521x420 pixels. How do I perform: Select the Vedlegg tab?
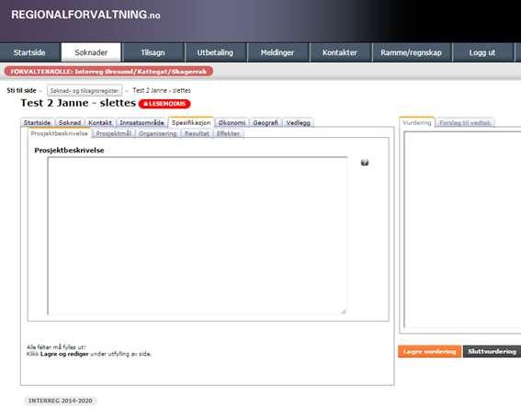coord(299,122)
